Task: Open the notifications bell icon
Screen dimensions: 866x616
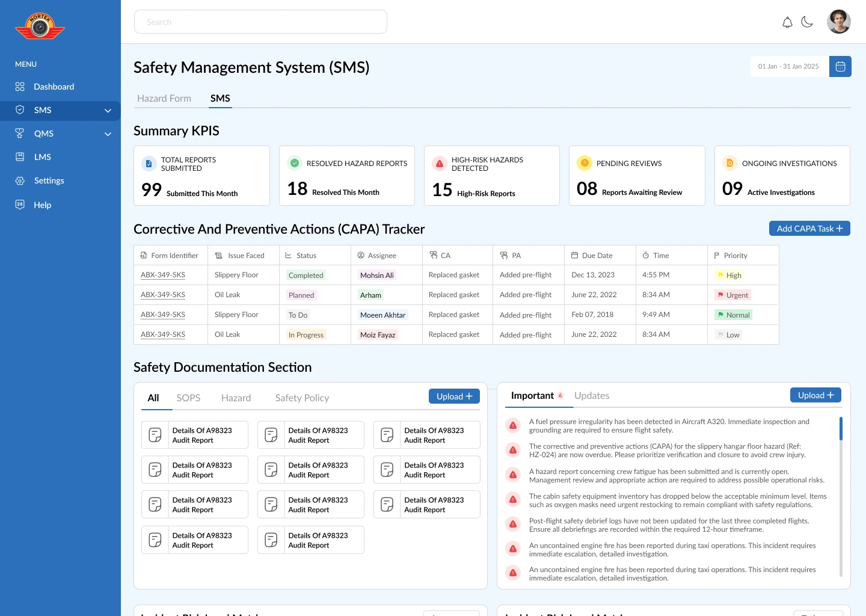Action: [x=787, y=22]
